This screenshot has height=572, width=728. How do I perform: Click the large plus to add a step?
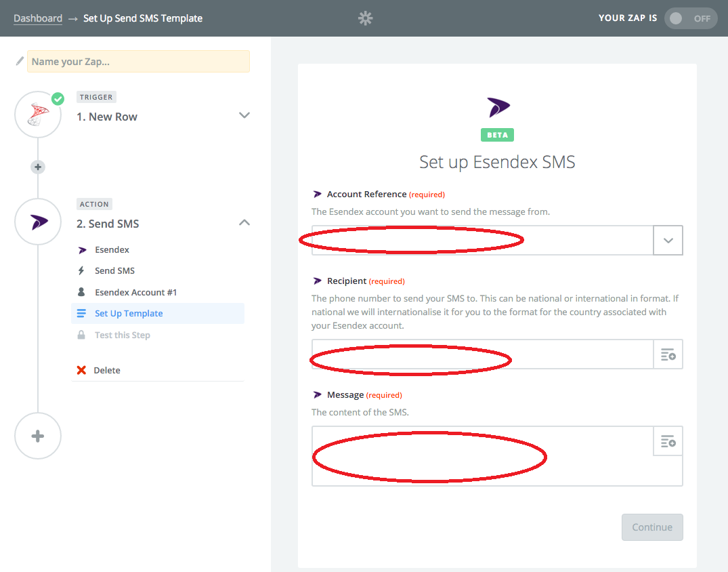pyautogui.click(x=38, y=436)
